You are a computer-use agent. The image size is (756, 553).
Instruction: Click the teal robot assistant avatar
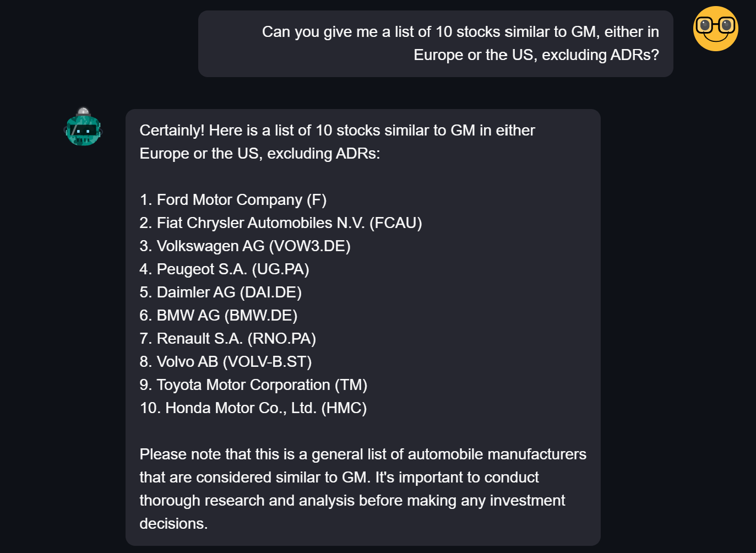coord(83,128)
